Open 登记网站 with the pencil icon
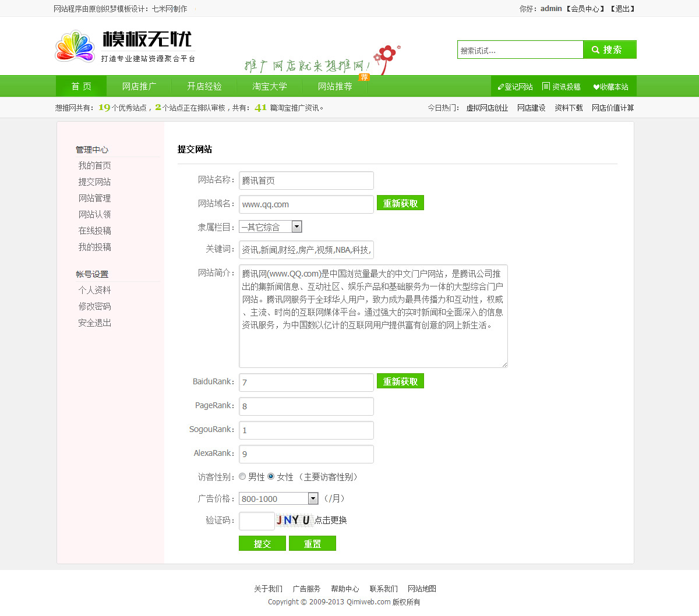Screen dimensions: 699x616 click(x=515, y=87)
